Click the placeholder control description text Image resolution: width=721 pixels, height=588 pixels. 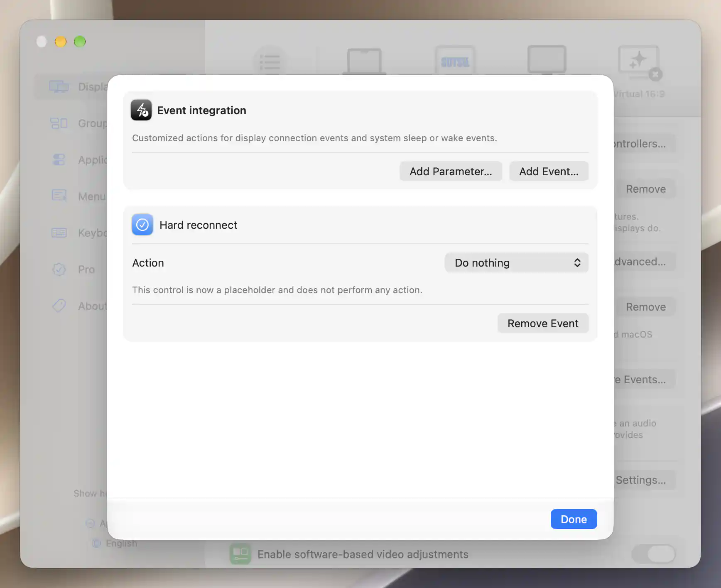277,290
